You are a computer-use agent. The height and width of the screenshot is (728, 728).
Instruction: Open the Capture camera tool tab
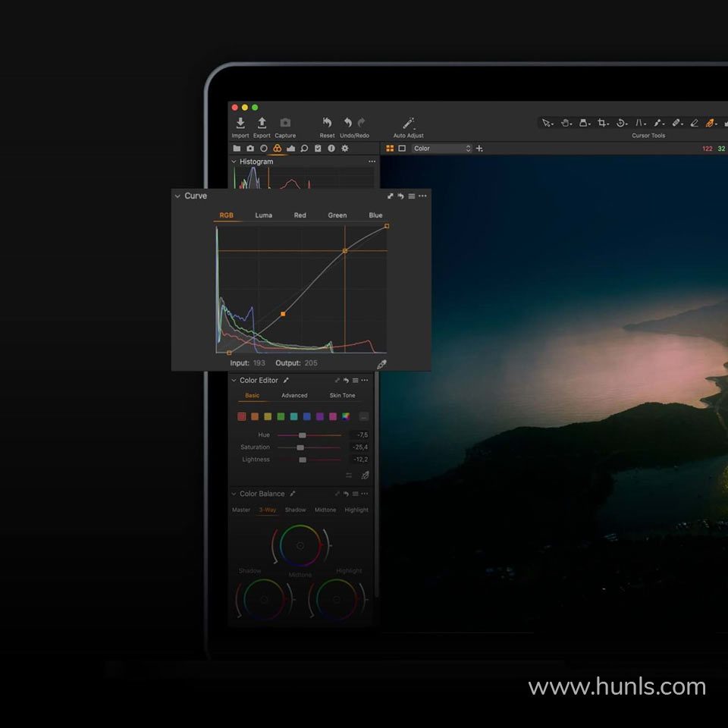pos(250,149)
